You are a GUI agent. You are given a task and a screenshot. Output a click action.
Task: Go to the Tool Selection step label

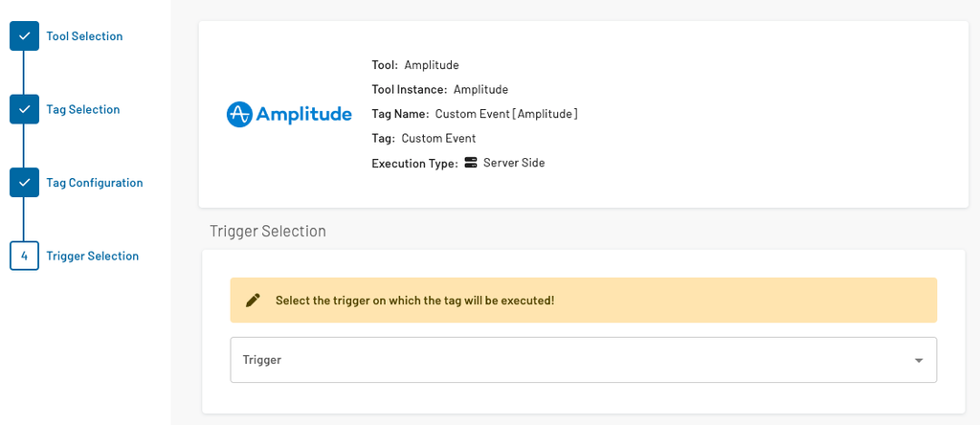[x=84, y=36]
